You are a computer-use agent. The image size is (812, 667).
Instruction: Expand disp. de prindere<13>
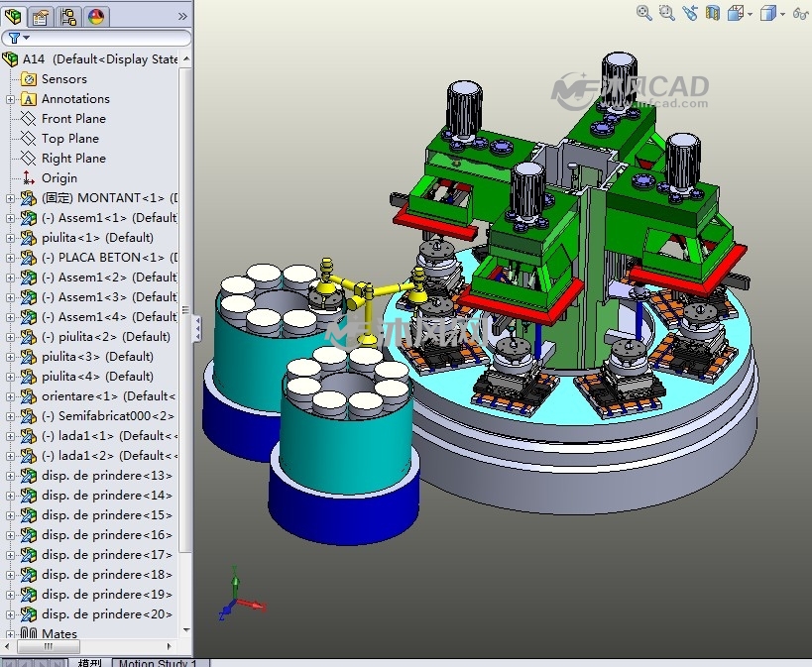coord(10,476)
